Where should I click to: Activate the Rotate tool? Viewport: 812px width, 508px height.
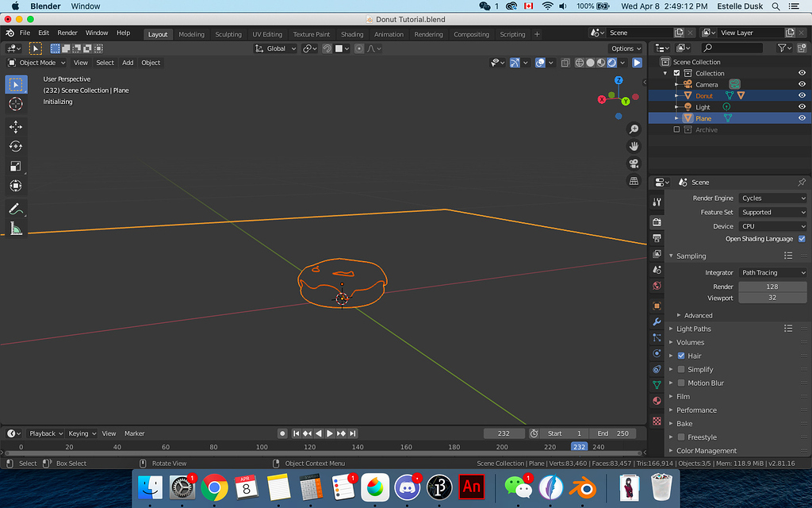click(16, 146)
